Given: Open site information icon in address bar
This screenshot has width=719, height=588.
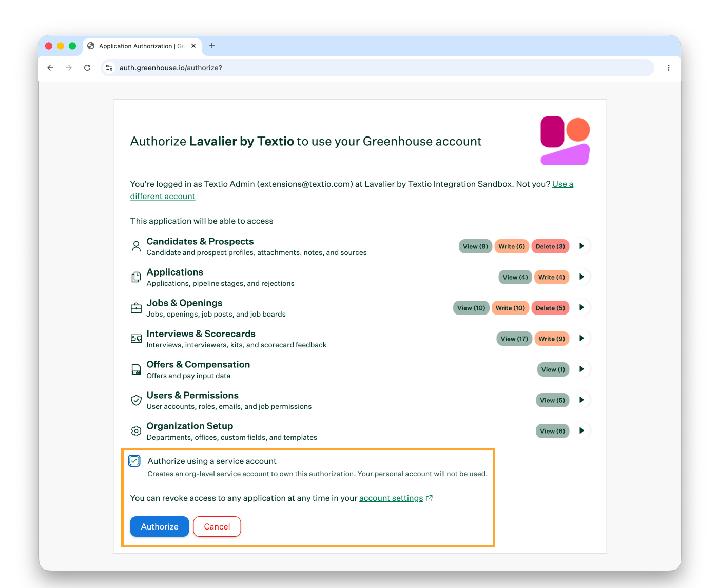Looking at the screenshot, I should (x=109, y=68).
